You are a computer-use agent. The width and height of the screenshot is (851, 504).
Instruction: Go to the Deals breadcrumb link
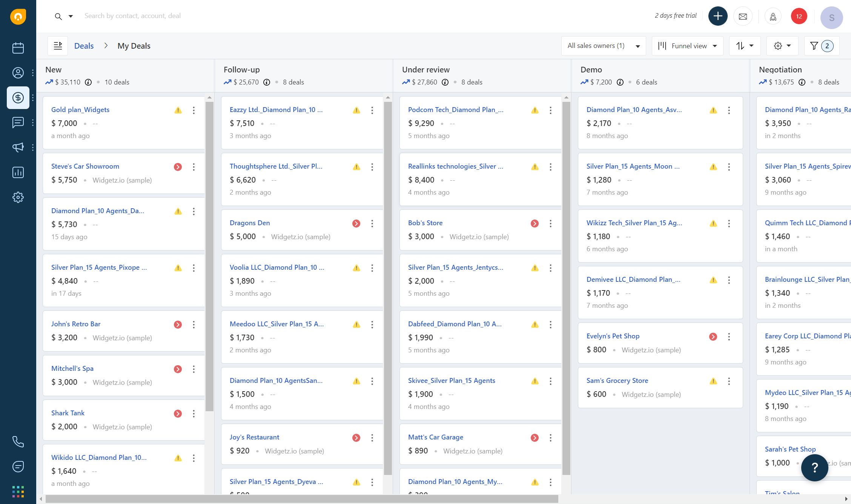click(x=84, y=46)
